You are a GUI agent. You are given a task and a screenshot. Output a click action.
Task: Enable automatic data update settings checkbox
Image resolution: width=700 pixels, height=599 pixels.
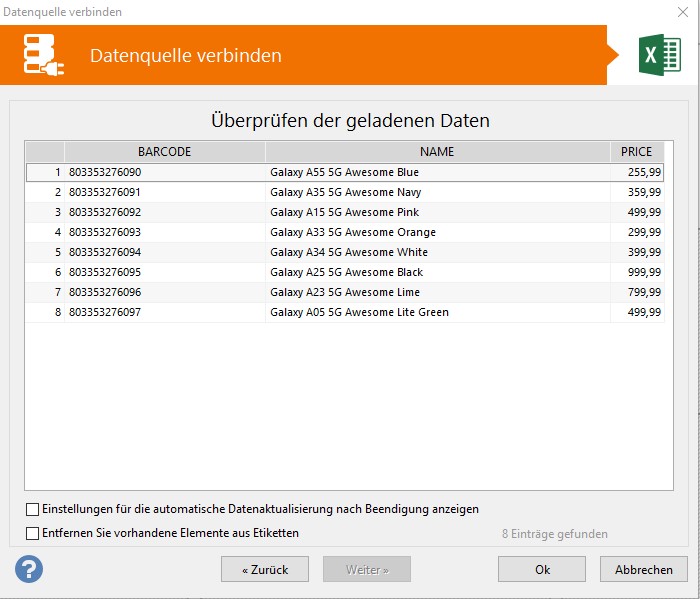click(33, 509)
